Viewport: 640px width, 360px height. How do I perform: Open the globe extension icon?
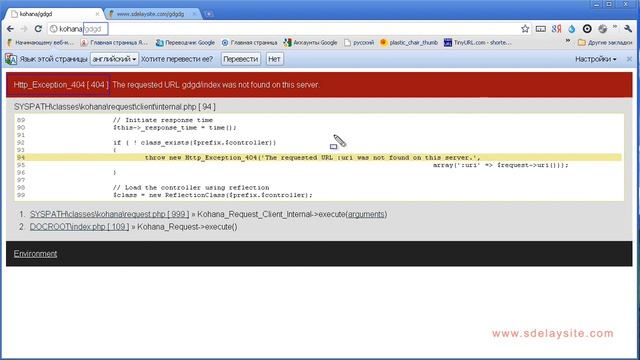tap(602, 29)
